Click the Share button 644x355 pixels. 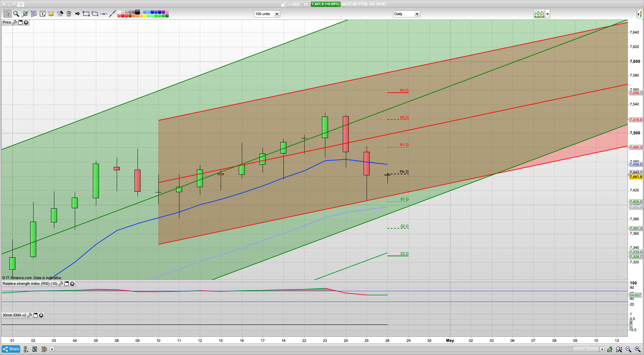click(x=11, y=349)
